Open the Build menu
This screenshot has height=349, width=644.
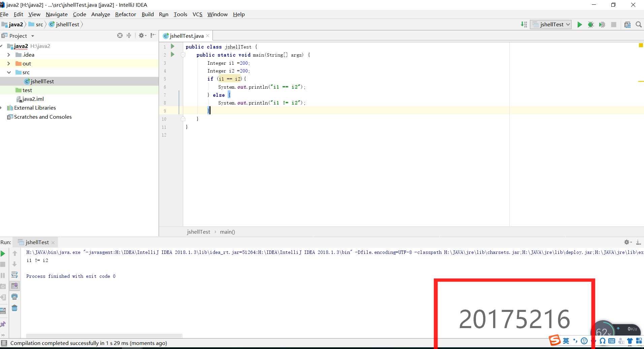(148, 14)
